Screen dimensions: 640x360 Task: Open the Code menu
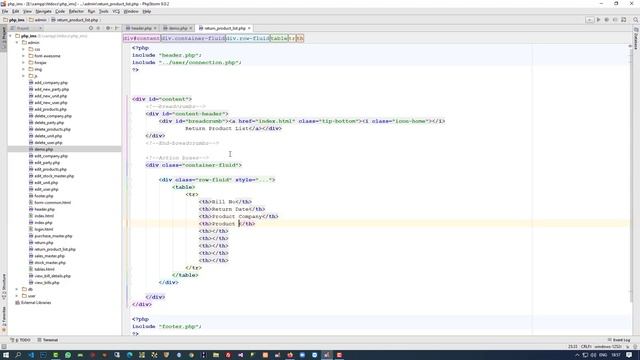pos(60,11)
